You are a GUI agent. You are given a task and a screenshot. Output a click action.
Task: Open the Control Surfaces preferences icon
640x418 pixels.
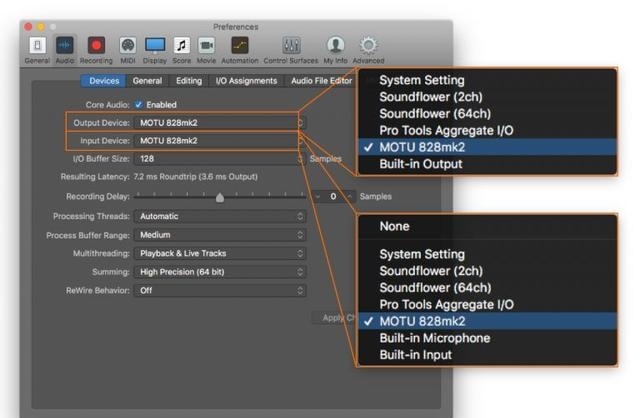pos(291,46)
